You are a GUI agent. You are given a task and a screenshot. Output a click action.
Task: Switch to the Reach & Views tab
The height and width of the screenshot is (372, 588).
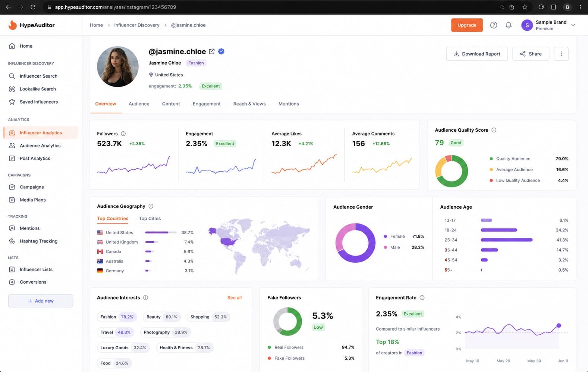point(249,104)
